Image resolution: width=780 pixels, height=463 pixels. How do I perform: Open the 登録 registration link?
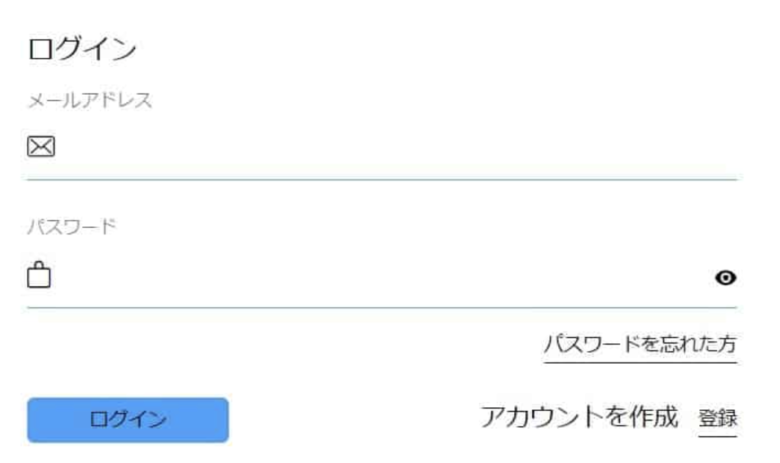click(x=717, y=418)
